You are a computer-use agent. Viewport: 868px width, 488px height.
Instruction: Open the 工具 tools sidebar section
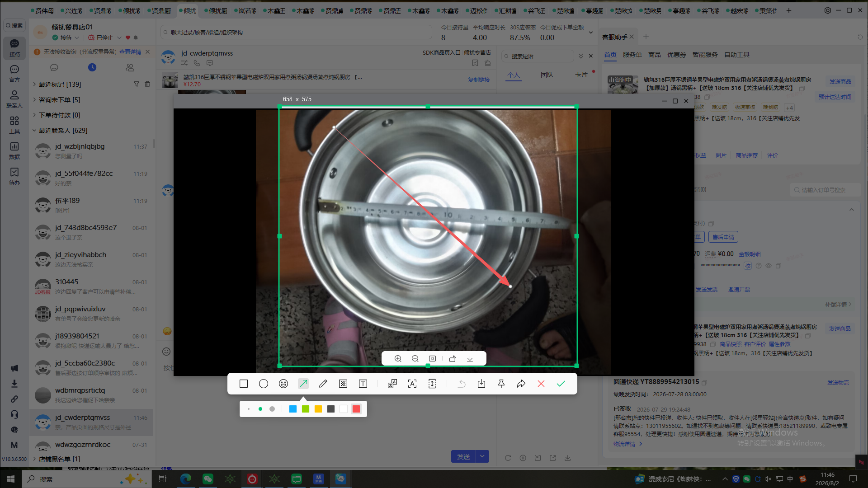14,125
